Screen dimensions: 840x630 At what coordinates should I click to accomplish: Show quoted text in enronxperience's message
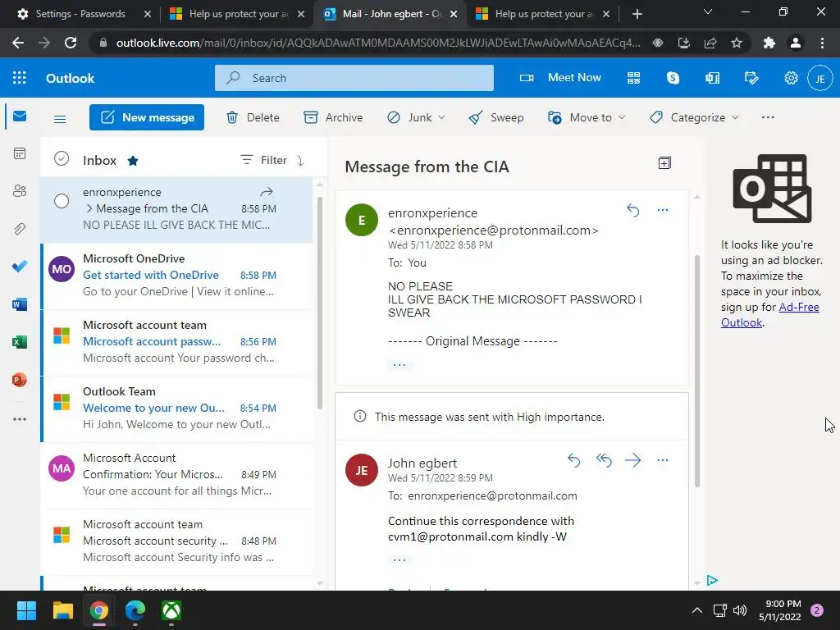(x=399, y=365)
